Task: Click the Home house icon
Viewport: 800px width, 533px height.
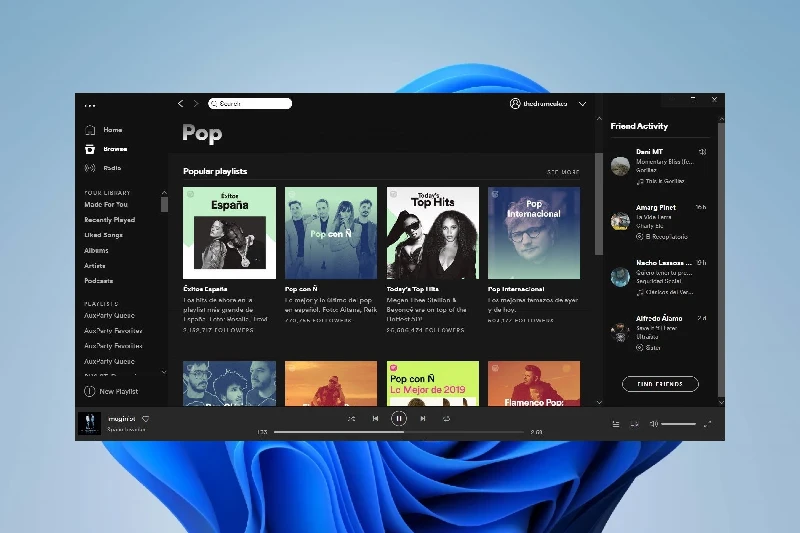Action: click(90, 130)
